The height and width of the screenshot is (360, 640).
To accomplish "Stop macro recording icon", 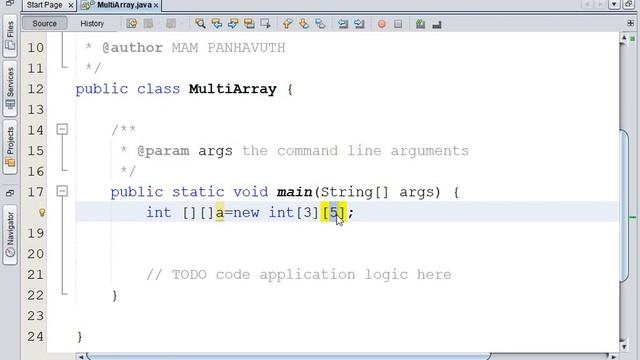I will [398, 24].
